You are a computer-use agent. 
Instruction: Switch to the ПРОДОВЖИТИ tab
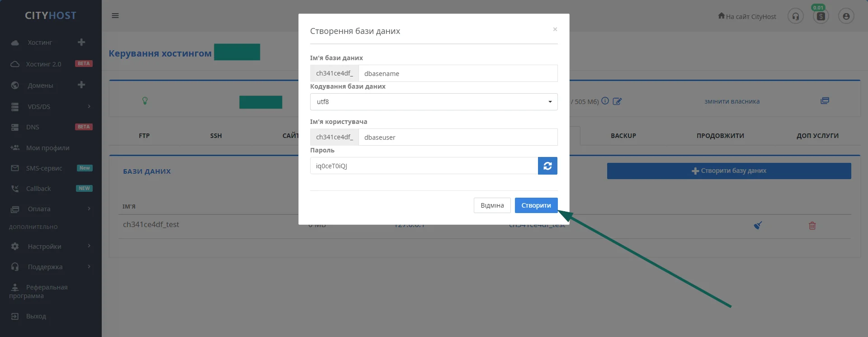coord(720,135)
